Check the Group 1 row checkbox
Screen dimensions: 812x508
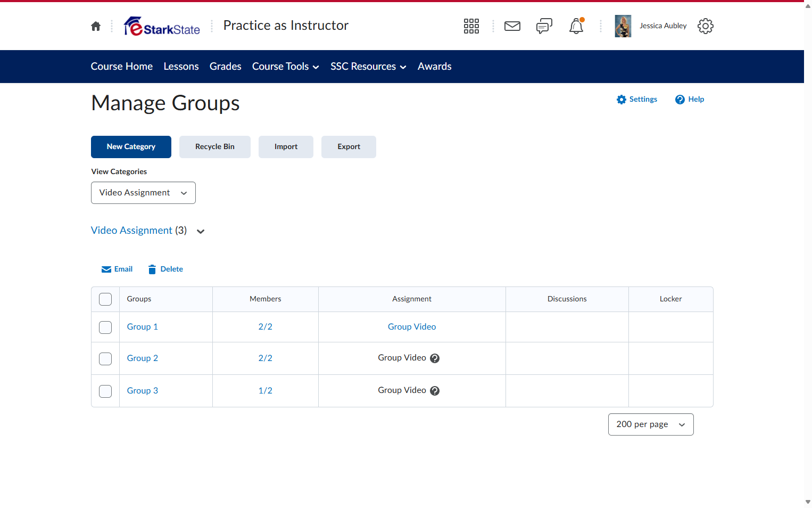coord(105,327)
